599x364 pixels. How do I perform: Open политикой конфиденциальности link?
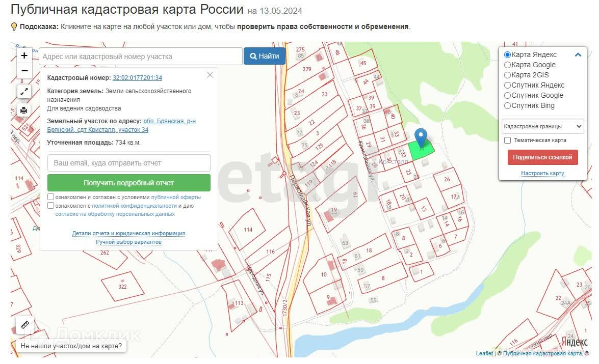(x=134, y=206)
